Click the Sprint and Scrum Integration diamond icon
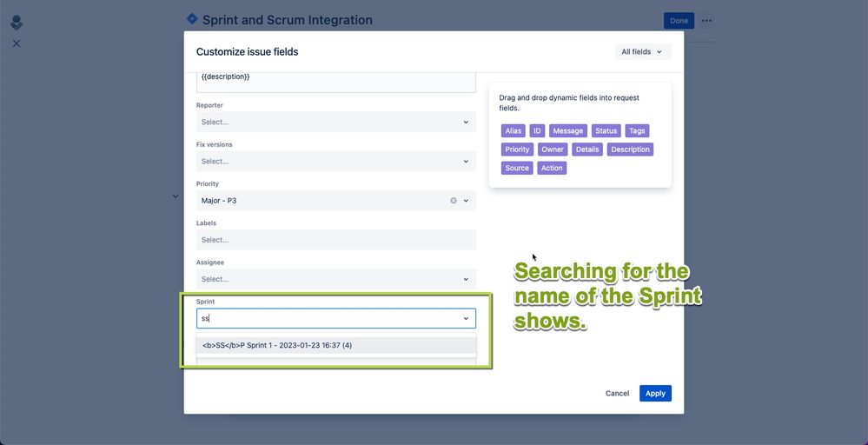Viewport: 868px width, 445px height. (191, 19)
